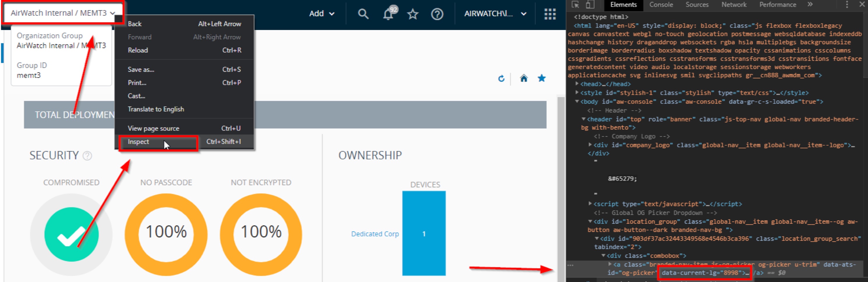Click the home icon on dashboard
868x282 pixels.
point(523,78)
